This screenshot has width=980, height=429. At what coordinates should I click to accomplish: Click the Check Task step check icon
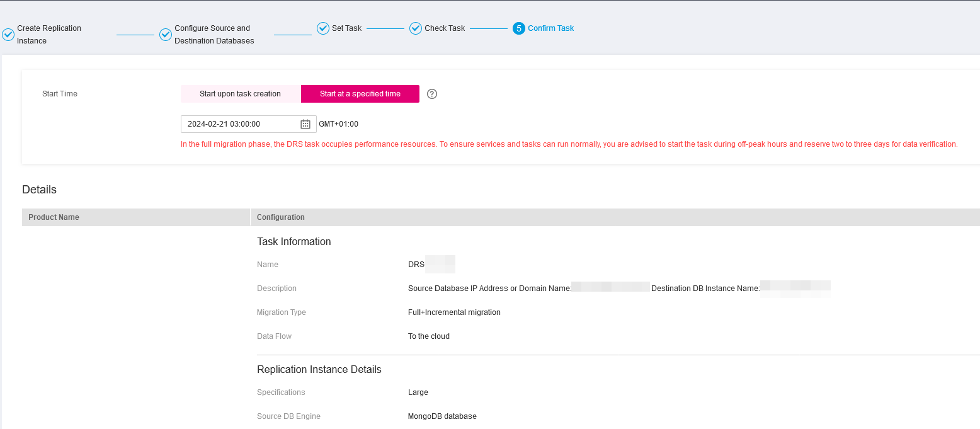point(415,28)
